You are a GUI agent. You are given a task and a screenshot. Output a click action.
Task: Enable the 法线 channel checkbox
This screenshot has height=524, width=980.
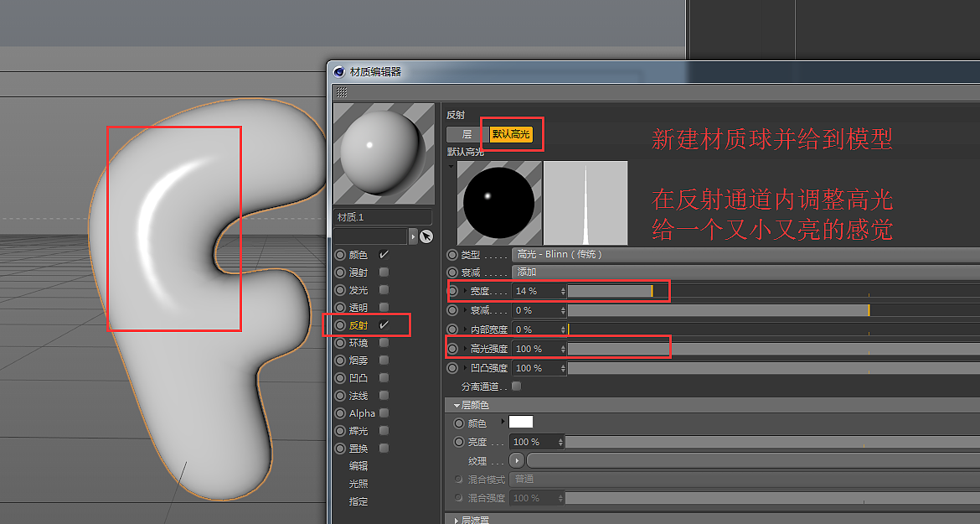coord(384,395)
